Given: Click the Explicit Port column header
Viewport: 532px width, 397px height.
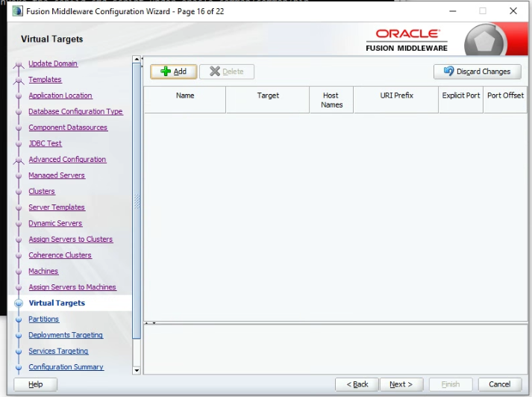Looking at the screenshot, I should 461,100.
